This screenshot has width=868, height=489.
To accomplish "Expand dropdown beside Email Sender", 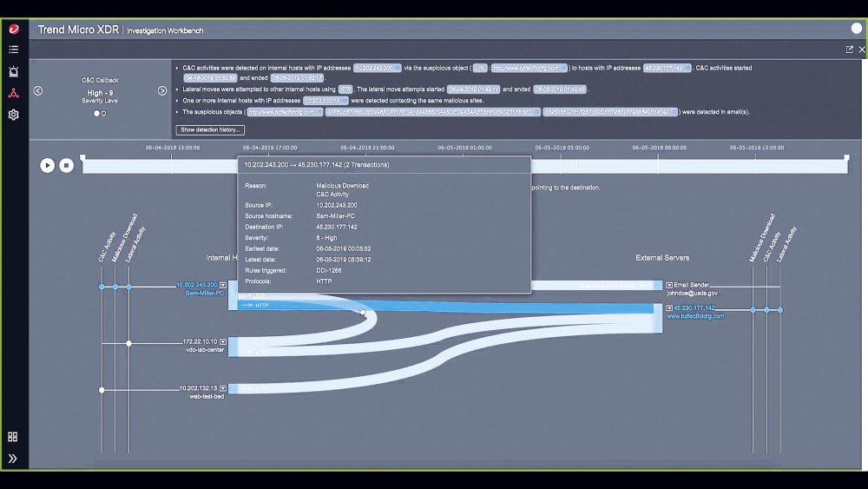I will pos(668,285).
